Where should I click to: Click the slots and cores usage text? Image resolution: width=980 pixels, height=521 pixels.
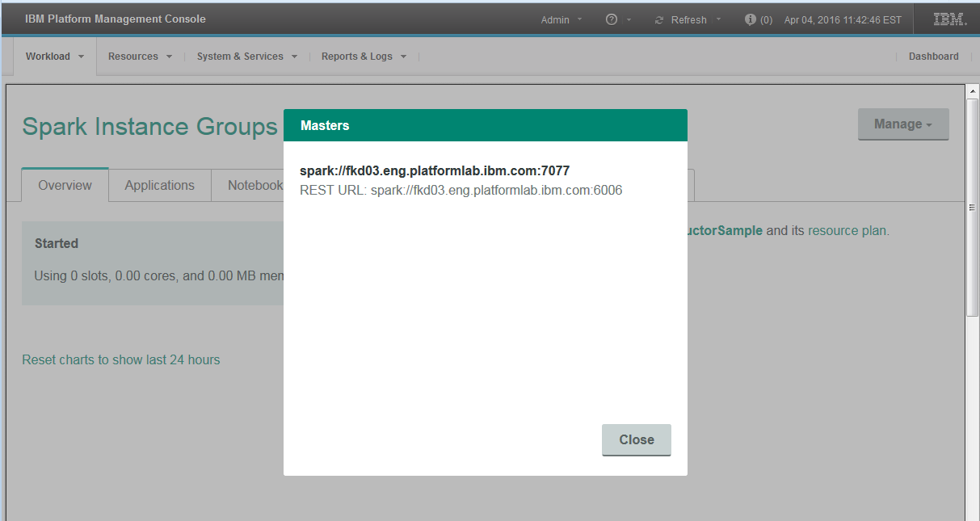click(159, 275)
